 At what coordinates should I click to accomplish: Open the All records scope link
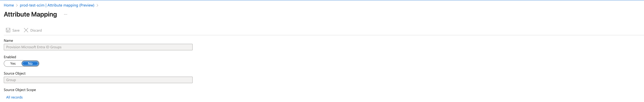pyautogui.click(x=14, y=97)
